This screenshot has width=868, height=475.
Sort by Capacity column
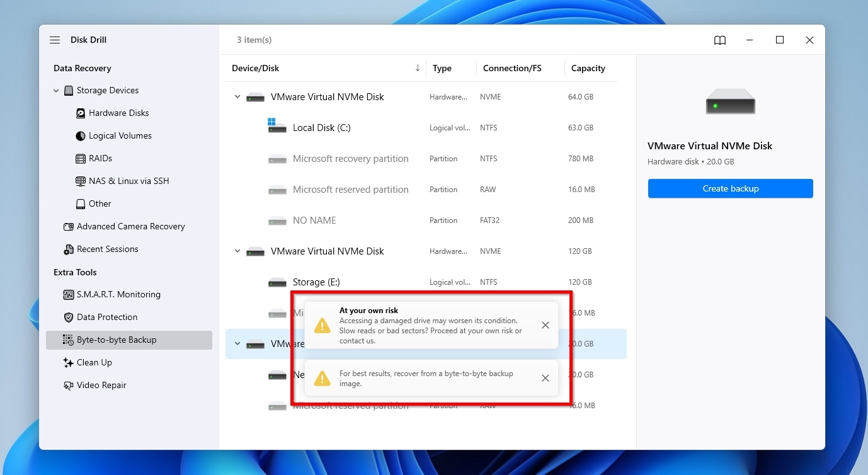[588, 68]
